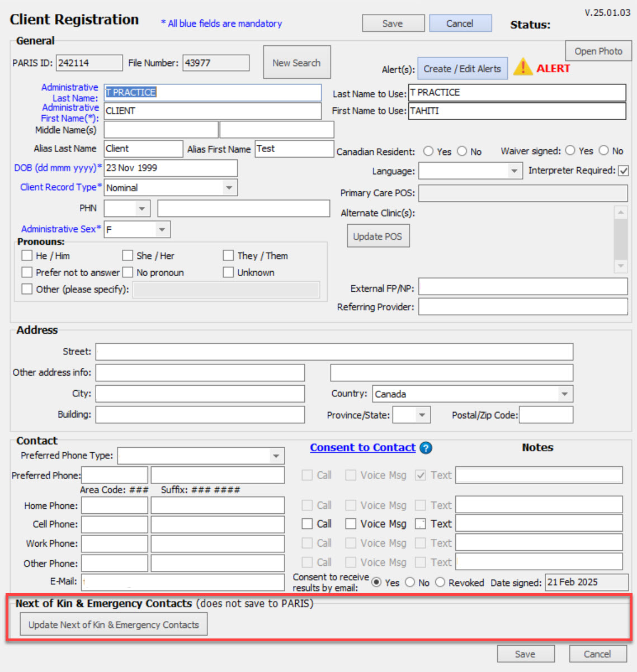Viewport: 637px width, 672px height.
Task: Click Update Next of Kin & Emergency Contacts
Action: click(x=114, y=624)
